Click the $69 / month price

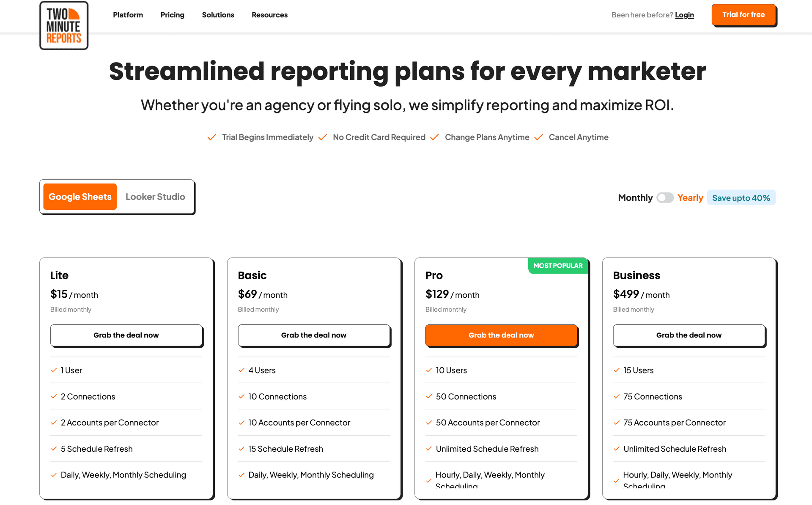click(x=263, y=294)
